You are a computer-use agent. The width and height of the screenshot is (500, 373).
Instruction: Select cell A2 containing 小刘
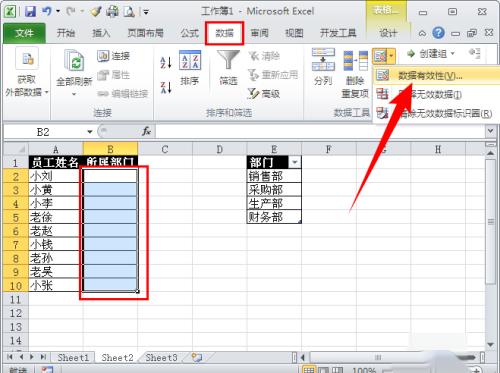tap(56, 176)
